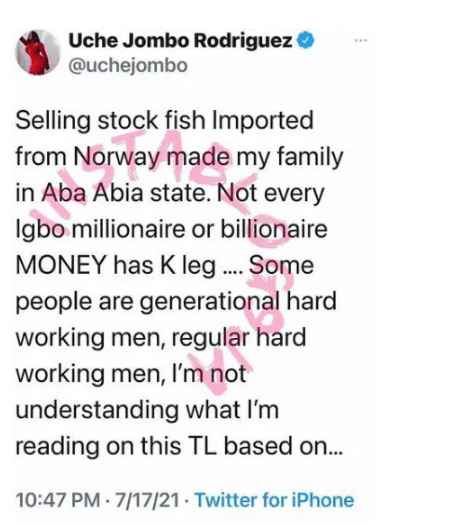Click the word 'billionaire' in the tweet
Image resolution: width=467 pixels, height=525 pixels.
tap(274, 229)
